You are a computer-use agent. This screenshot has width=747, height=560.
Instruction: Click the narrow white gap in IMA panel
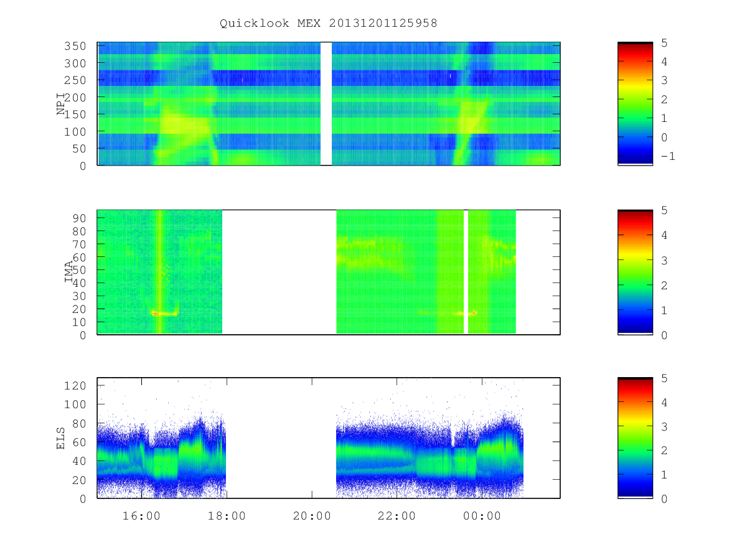466,272
